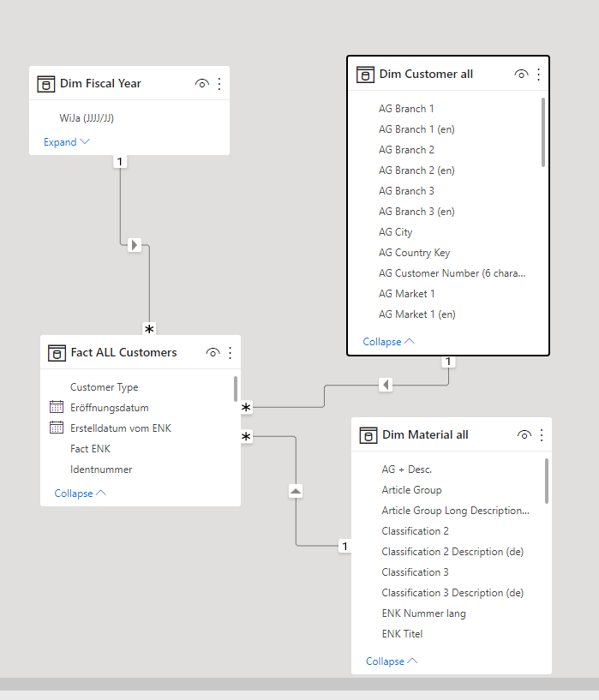Select the AG Branch 2 field
Viewport: 599px width, 700px height.
click(406, 150)
